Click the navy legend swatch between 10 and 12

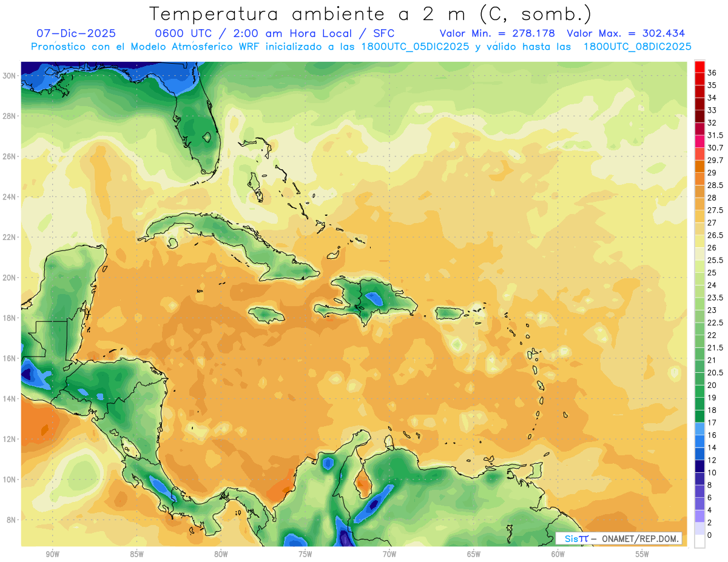pyautogui.click(x=699, y=466)
